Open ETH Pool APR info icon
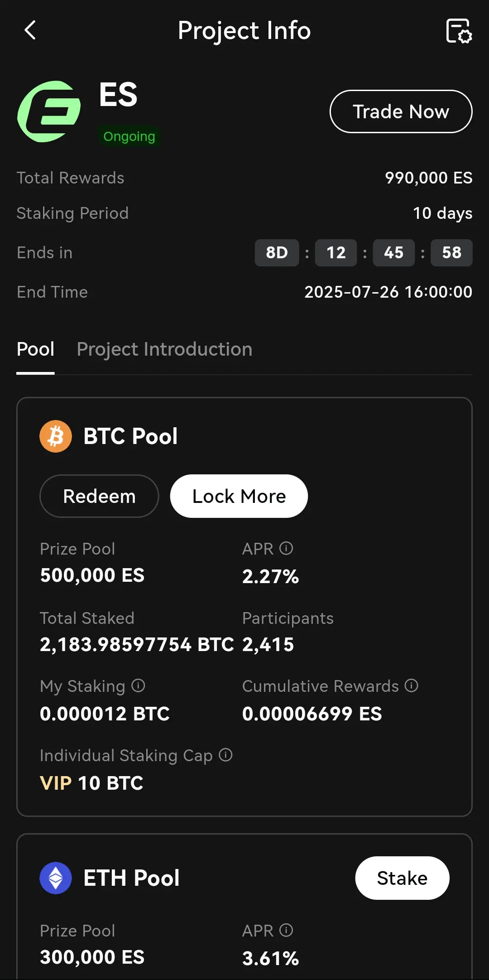This screenshot has height=980, width=489. click(x=286, y=930)
